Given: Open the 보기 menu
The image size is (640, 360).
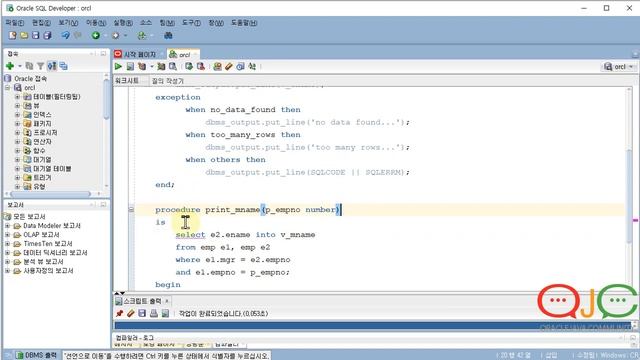Looking at the screenshot, I should point(68,23).
